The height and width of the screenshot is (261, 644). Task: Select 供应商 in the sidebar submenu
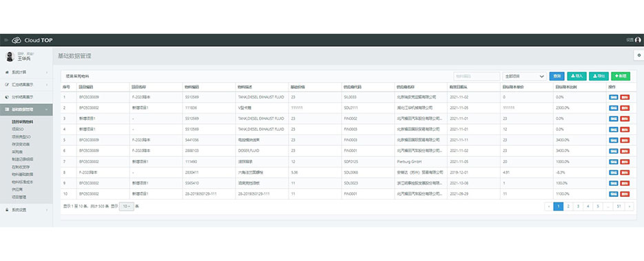(17, 190)
